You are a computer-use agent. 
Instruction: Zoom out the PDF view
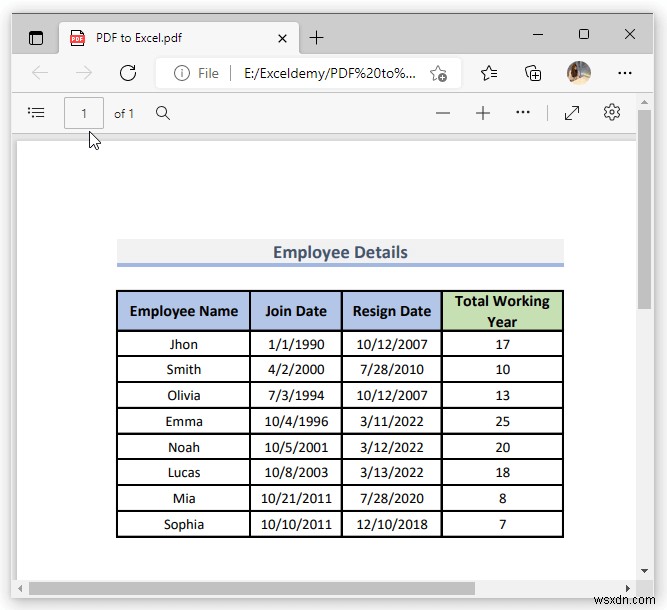coord(442,113)
